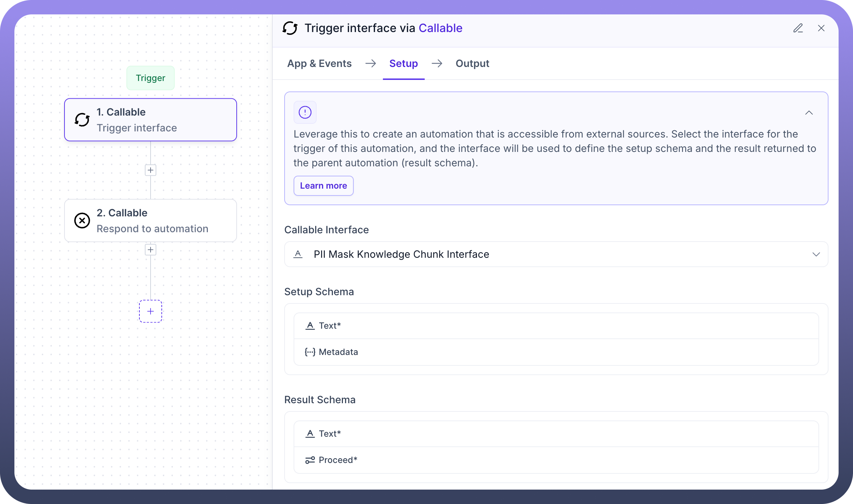Click the green Trigger label badge
This screenshot has height=504, width=853.
[x=150, y=78]
